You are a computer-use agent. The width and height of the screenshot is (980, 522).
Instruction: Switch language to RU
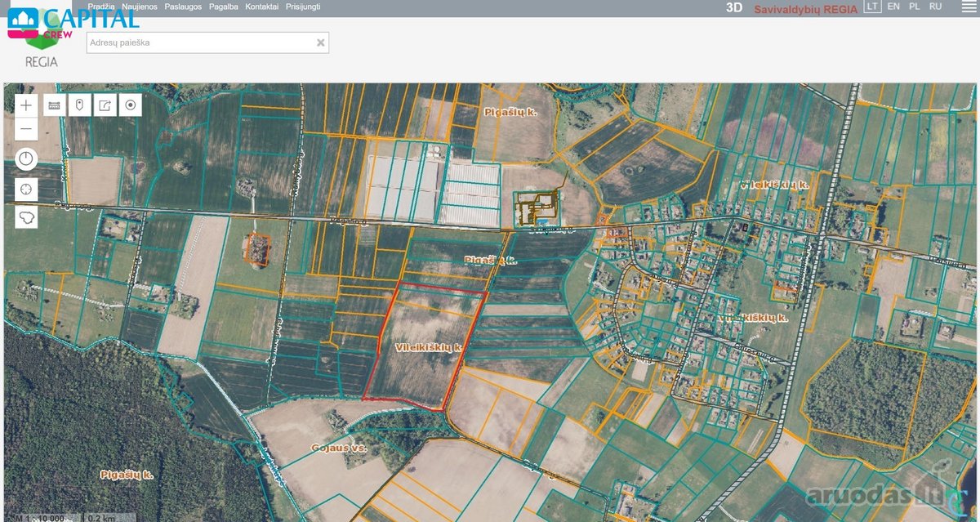pyautogui.click(x=936, y=7)
